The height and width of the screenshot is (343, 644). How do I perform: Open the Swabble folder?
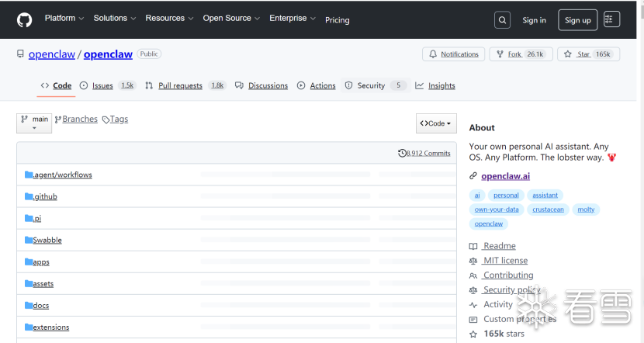point(47,241)
